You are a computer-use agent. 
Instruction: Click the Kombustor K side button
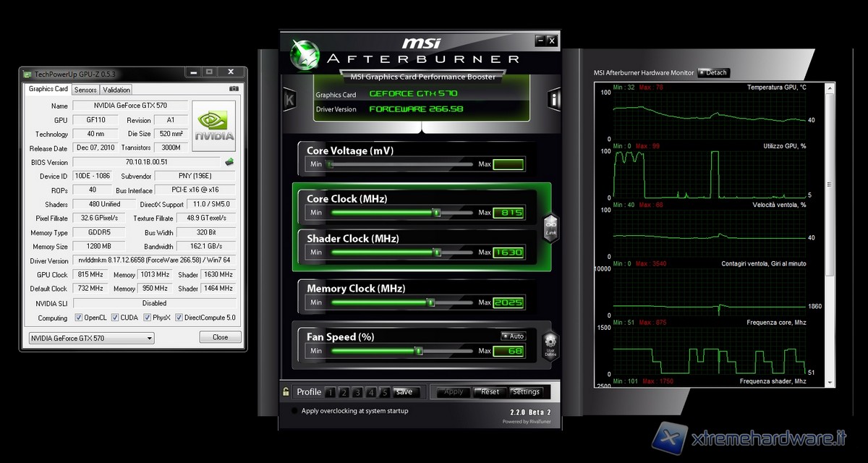(x=289, y=99)
